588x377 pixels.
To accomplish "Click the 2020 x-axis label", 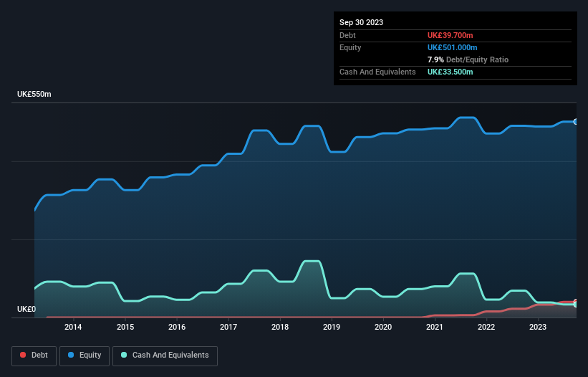I will tap(383, 328).
